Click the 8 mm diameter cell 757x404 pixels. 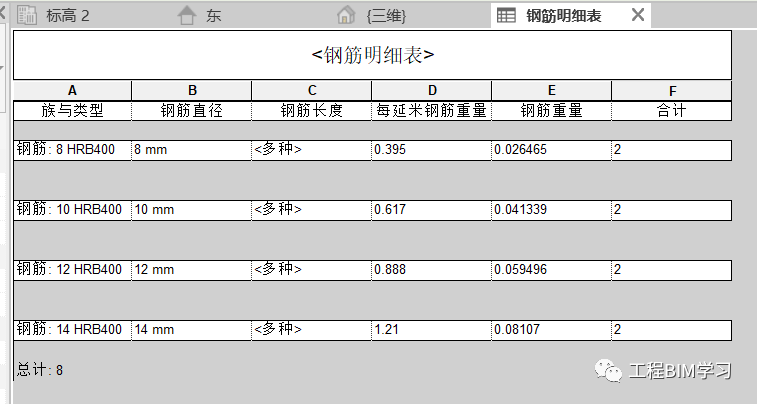192,150
